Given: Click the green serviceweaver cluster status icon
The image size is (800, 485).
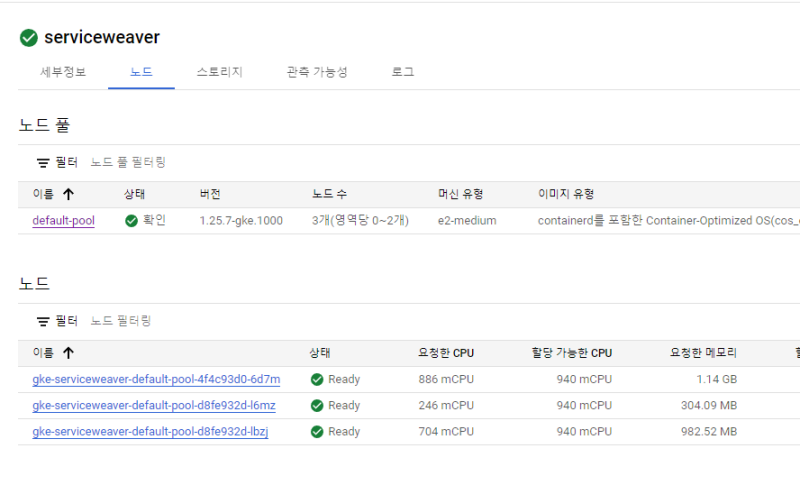Looking at the screenshot, I should click(29, 38).
